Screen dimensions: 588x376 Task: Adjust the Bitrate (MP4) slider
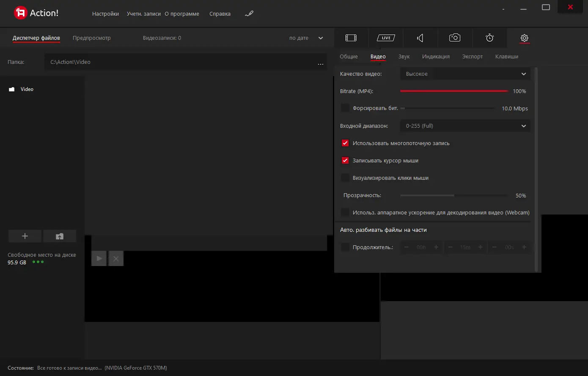[454, 91]
